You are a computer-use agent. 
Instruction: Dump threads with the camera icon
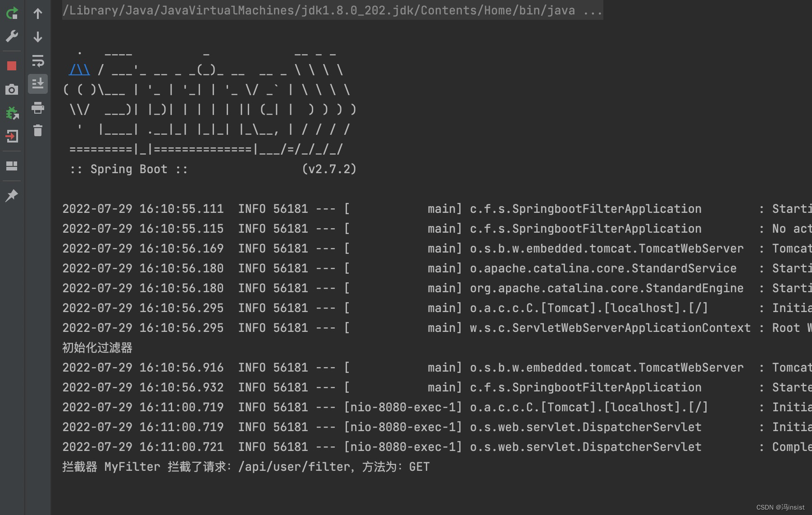tap(12, 89)
